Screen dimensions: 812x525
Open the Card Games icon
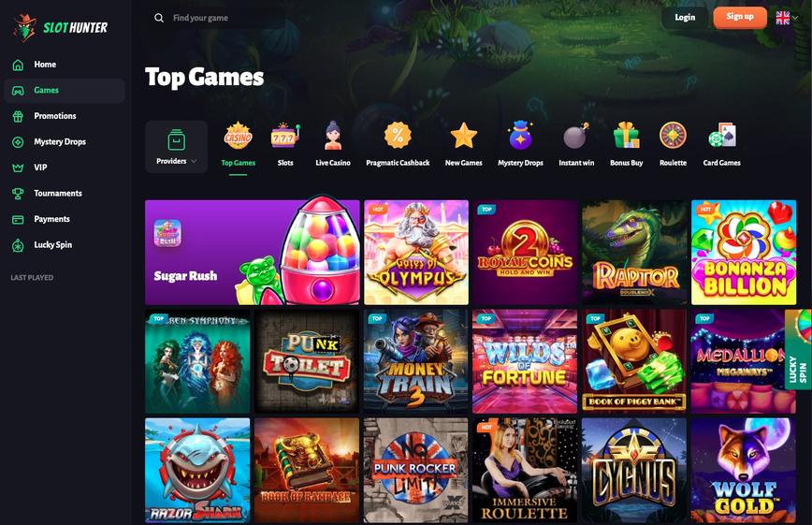tap(722, 136)
